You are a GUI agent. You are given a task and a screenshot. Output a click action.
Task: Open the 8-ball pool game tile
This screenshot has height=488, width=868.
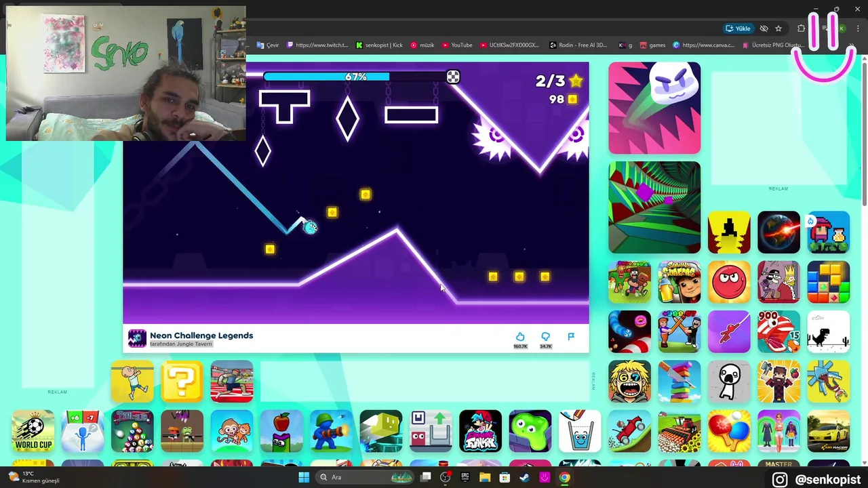tap(132, 431)
